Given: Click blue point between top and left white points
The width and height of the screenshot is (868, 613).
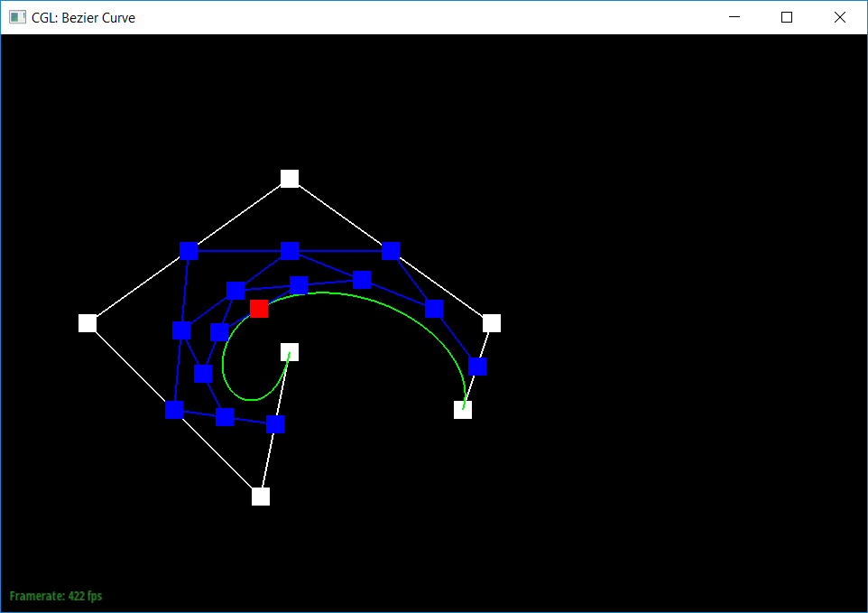Looking at the screenshot, I should pos(189,251).
